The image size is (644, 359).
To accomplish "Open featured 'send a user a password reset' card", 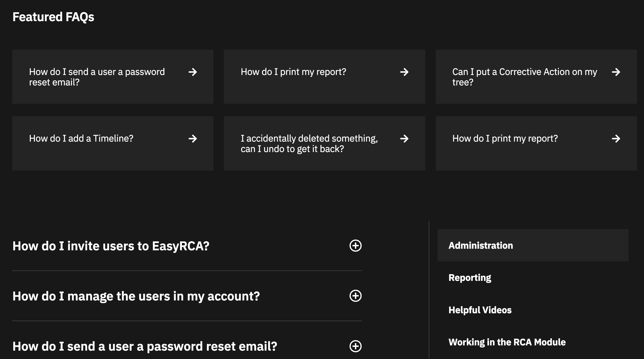I will [x=97, y=77].
